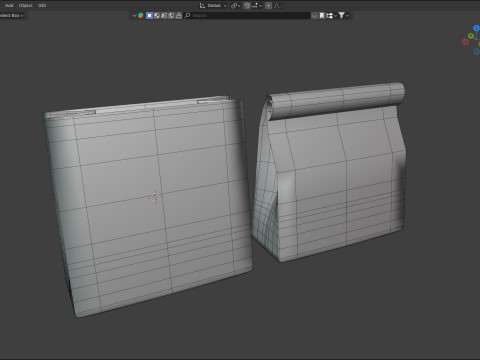Open editor type dropdown chevron
This screenshot has width=480, height=360.
(134, 15)
